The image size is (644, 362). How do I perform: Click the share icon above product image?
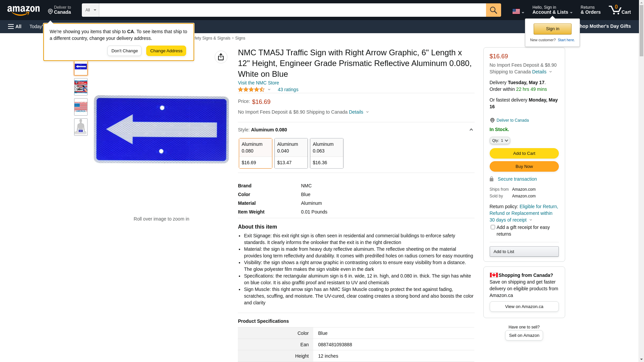tap(221, 57)
